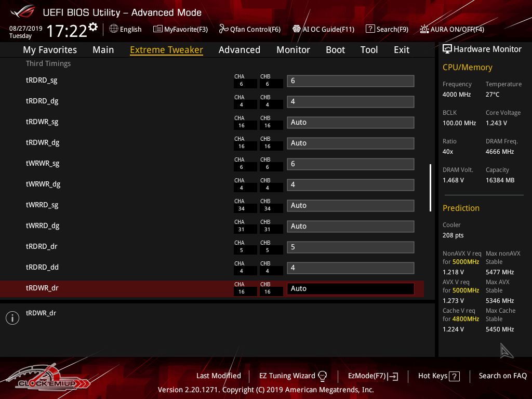This screenshot has height=399, width=532.
Task: Go to the Boot tab
Action: (335, 50)
